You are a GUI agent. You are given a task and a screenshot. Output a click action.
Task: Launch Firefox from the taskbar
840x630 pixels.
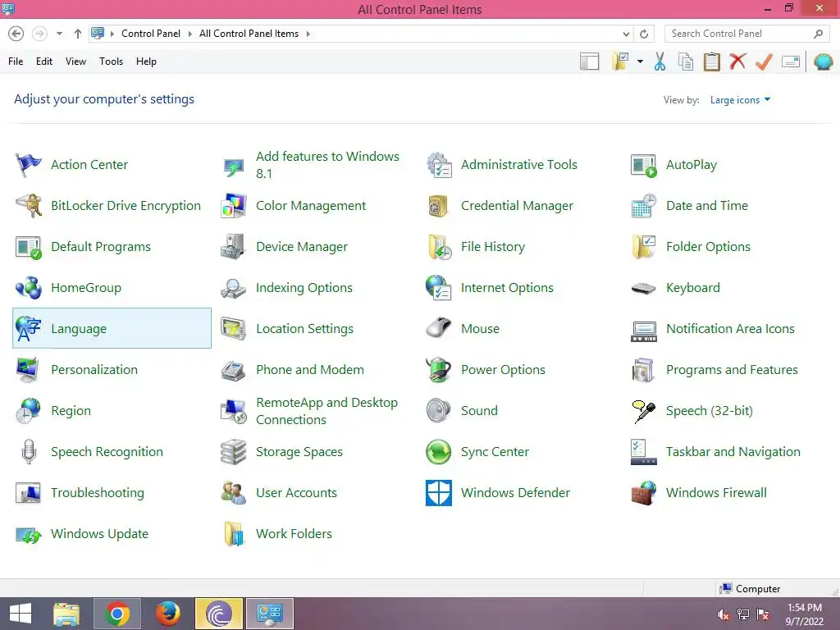(167, 614)
